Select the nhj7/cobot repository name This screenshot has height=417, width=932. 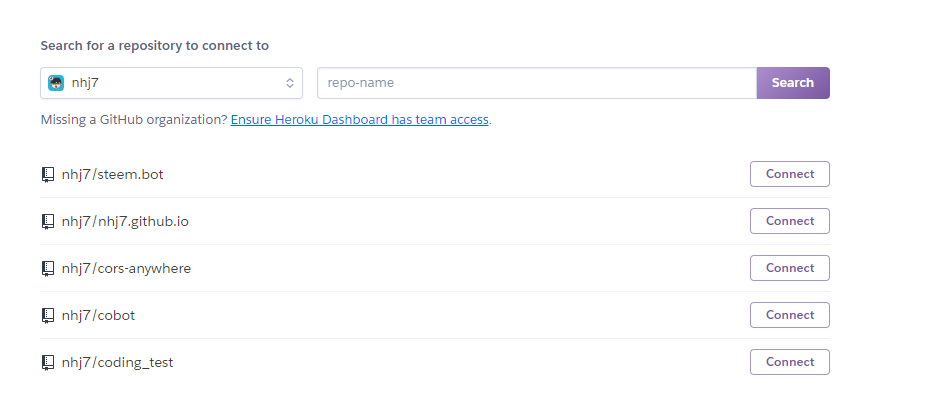point(98,315)
